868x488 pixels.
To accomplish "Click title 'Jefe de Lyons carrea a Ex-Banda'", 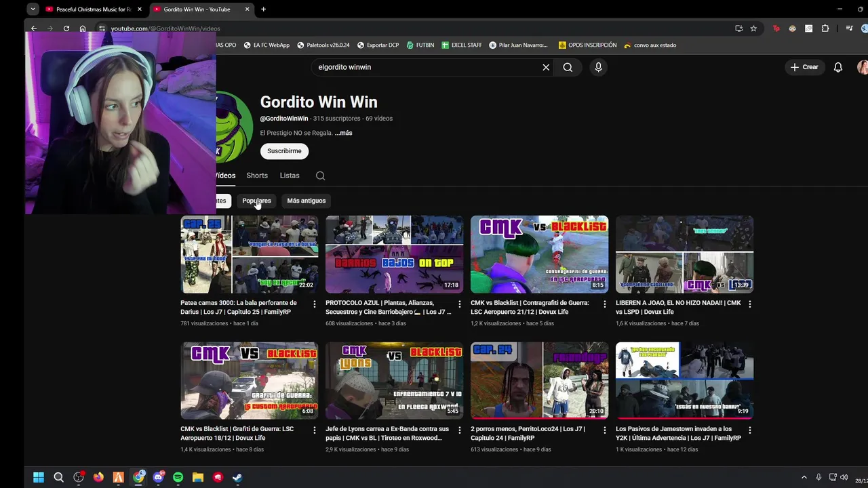I will (x=387, y=433).
